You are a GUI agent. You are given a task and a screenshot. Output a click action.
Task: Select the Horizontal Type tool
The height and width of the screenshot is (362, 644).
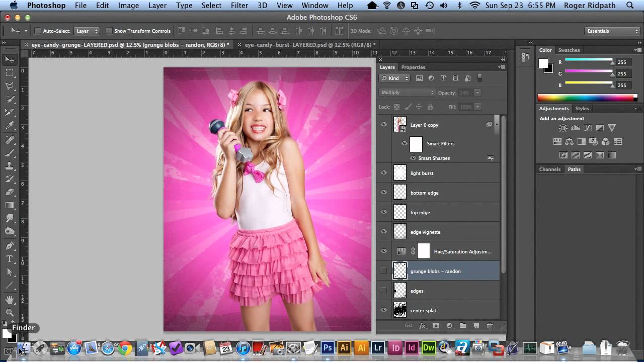10,259
